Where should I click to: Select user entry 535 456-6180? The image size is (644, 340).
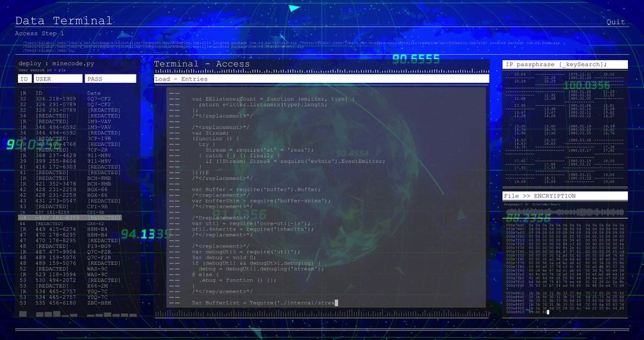click(x=55, y=302)
